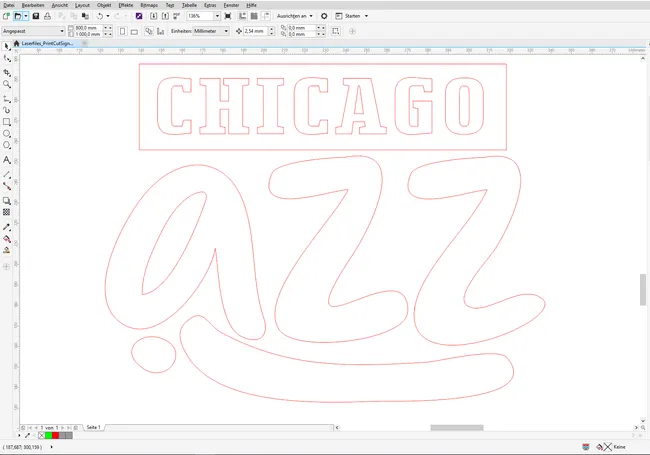The image size is (650, 455).
Task: Toggle Show rulers button
Action: click(x=243, y=16)
